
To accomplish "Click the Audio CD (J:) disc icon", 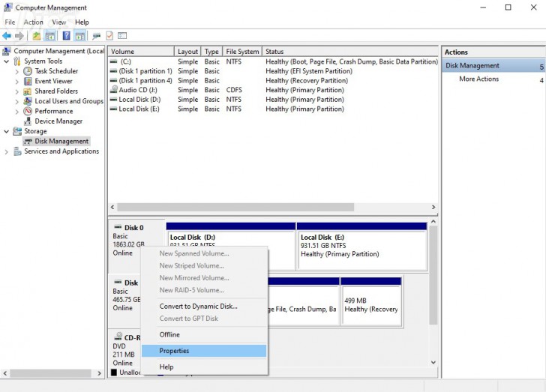I will [113, 89].
